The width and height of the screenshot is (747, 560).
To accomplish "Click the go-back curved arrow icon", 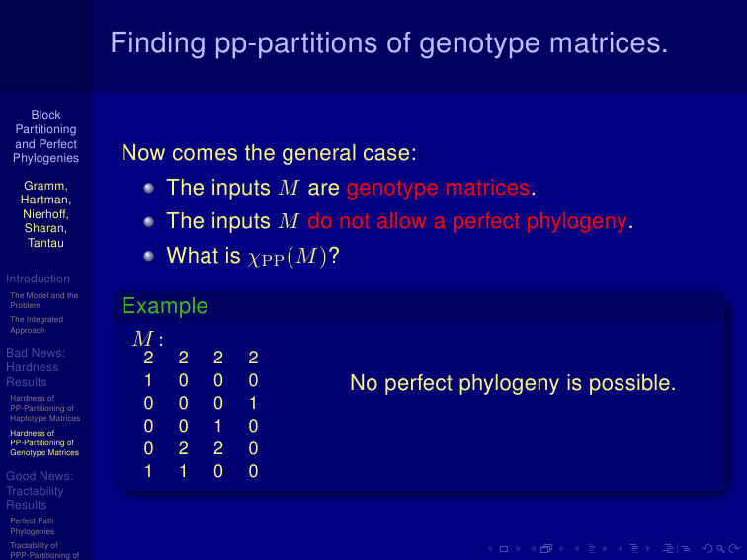I will [707, 548].
